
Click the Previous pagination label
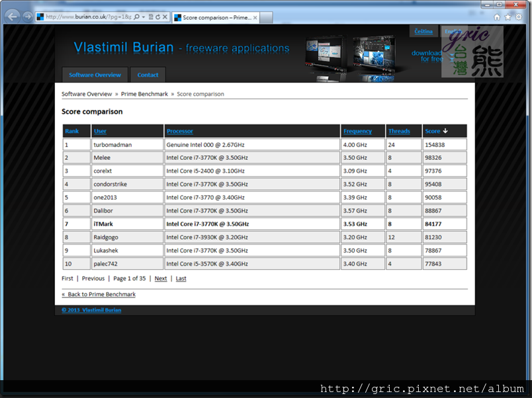(93, 278)
